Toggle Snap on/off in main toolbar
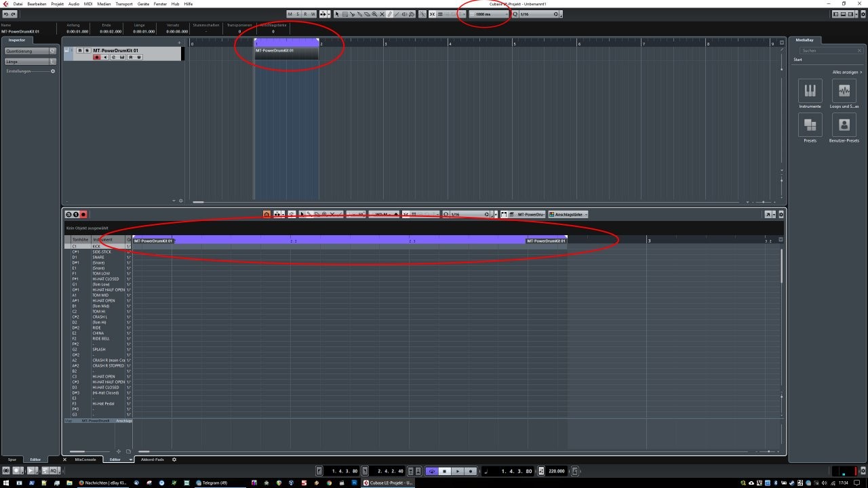 click(x=433, y=14)
